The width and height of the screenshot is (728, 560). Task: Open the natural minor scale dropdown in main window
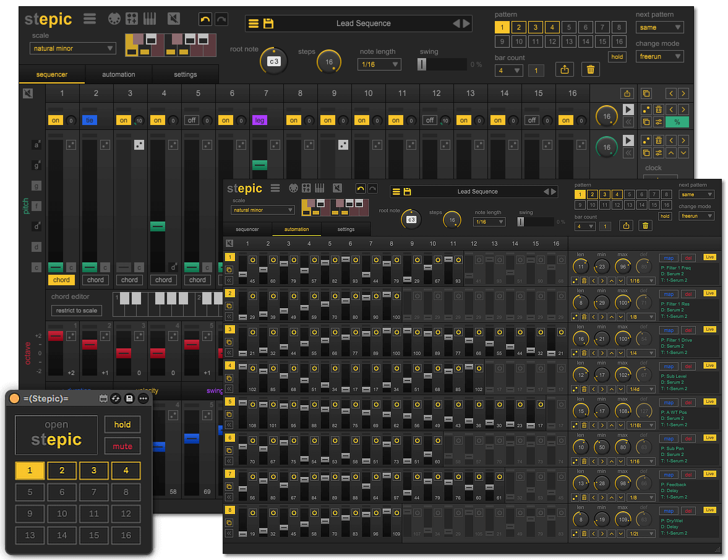73,48
